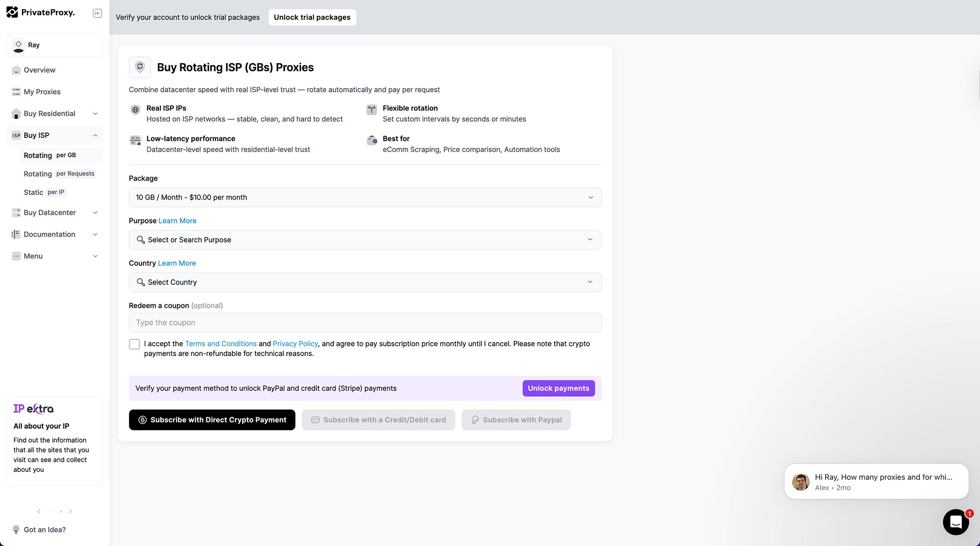Click Subscribe with Direct Crypto Payment

point(212,420)
